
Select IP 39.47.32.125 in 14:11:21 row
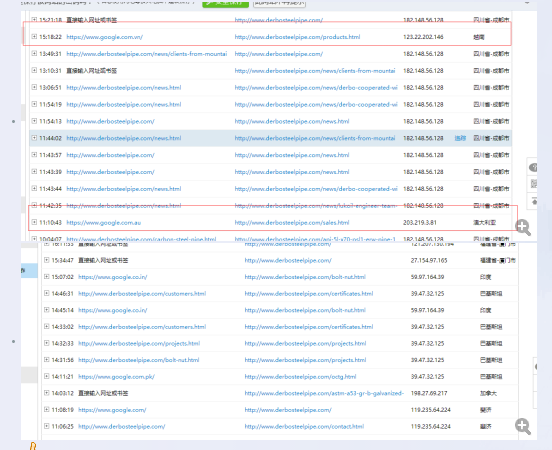tap(427, 377)
